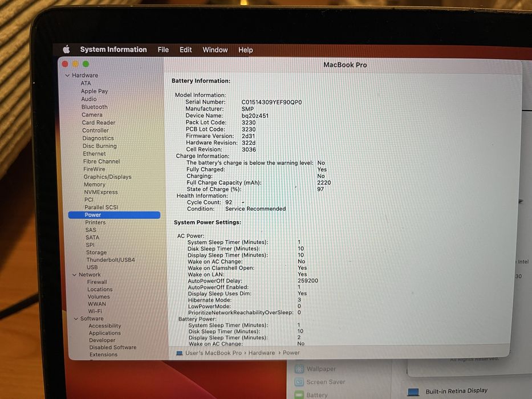Select Disabled Software in the sidebar
This screenshot has height=399, width=532.
pyautogui.click(x=113, y=348)
